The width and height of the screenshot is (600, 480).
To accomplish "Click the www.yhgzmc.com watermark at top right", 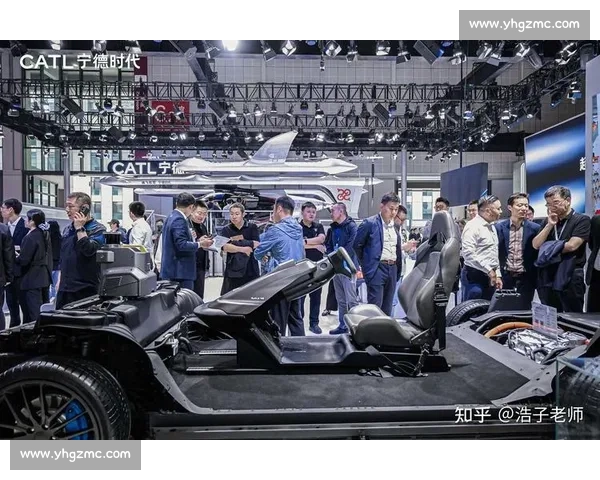I will click(523, 24).
